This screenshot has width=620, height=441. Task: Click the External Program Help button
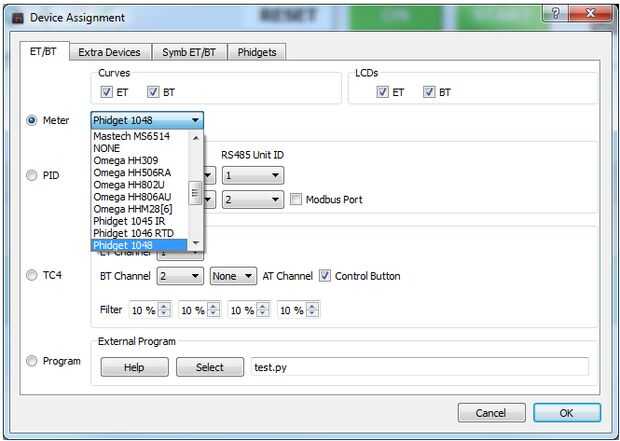134,367
